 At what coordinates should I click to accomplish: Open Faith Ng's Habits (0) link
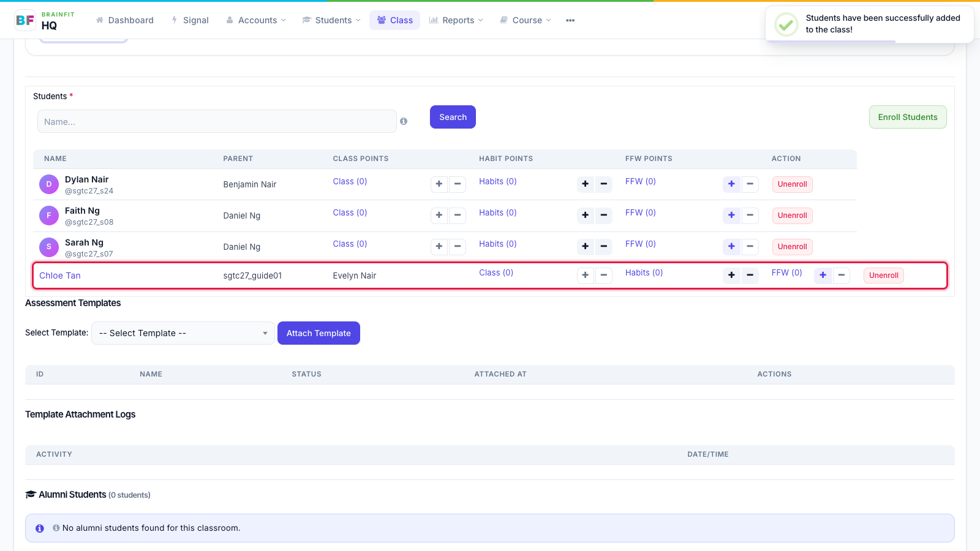pyautogui.click(x=498, y=212)
